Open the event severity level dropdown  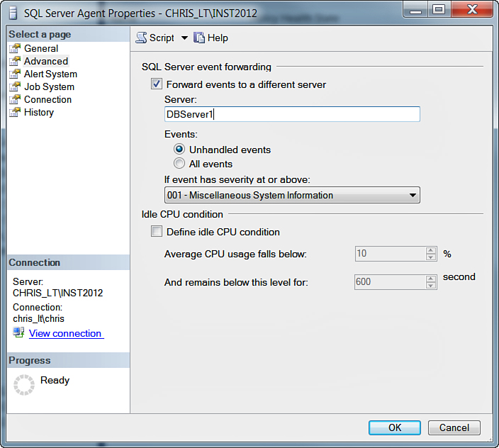click(x=413, y=195)
